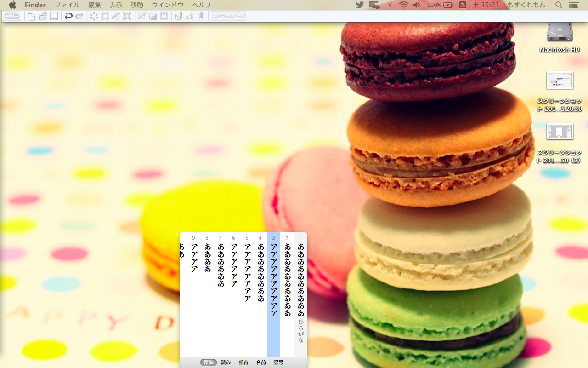Open Spotlight search magnifier icon
588x368 pixels.
coord(559,5)
